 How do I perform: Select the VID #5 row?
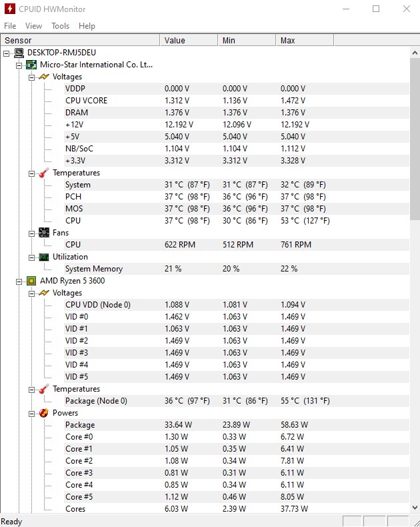pyautogui.click(x=237, y=377)
